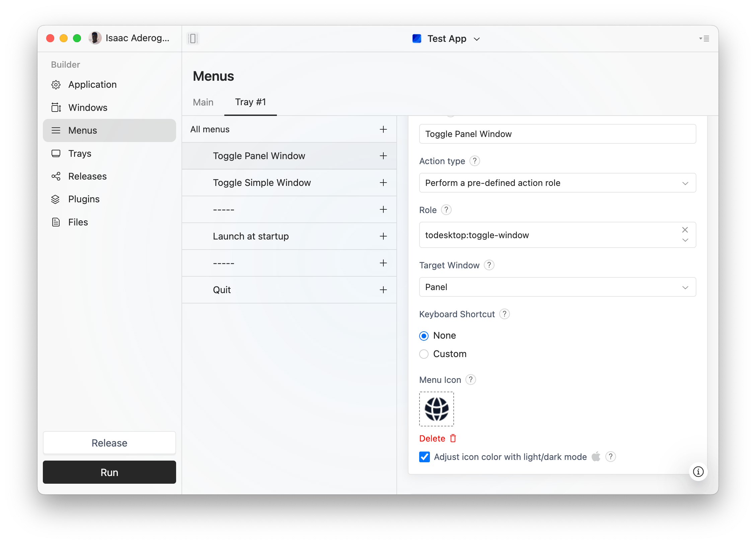
Task: Choose Custom keyboard shortcut
Action: click(424, 354)
